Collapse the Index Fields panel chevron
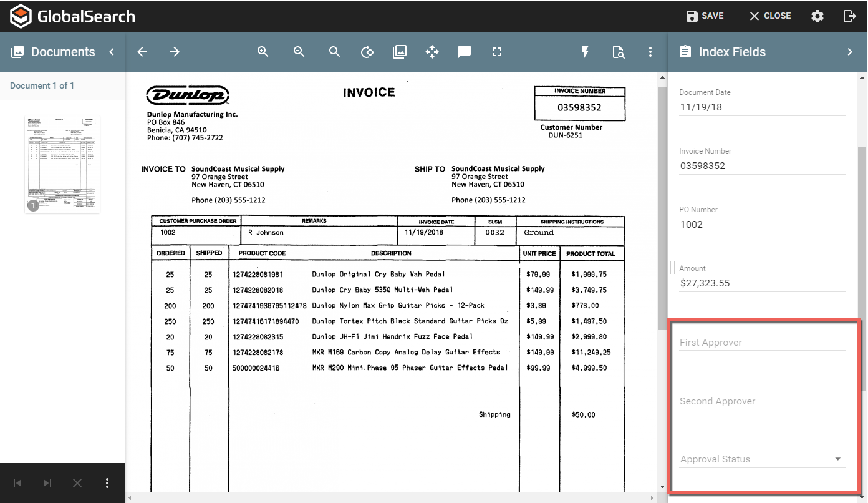The height and width of the screenshot is (503, 868). 850,52
